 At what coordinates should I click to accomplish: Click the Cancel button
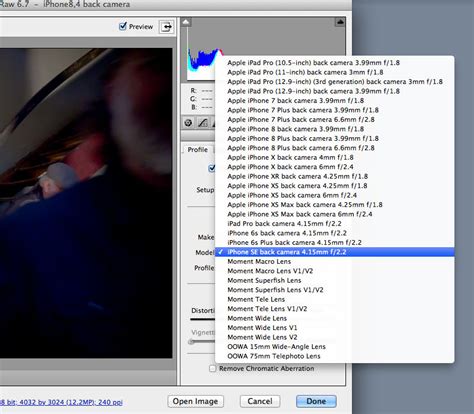pos(260,401)
